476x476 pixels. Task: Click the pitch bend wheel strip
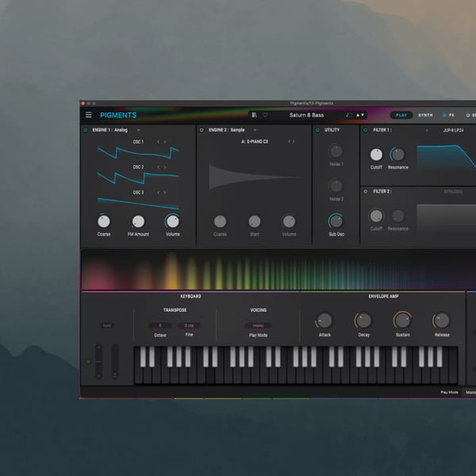tap(98, 361)
